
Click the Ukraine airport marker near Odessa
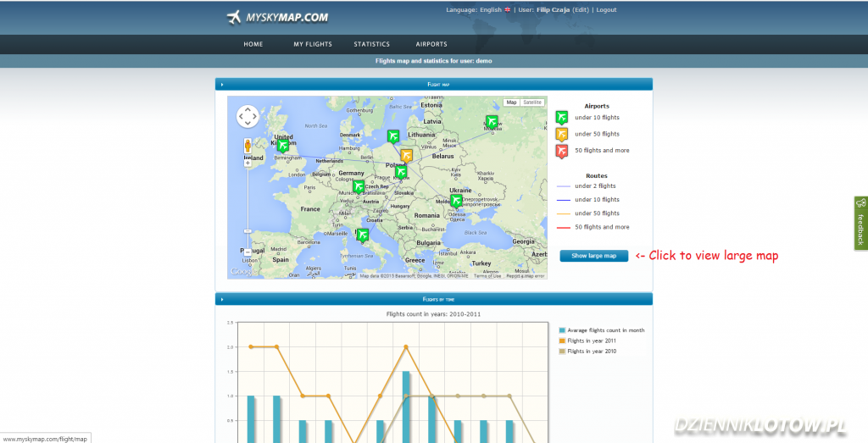click(x=457, y=200)
